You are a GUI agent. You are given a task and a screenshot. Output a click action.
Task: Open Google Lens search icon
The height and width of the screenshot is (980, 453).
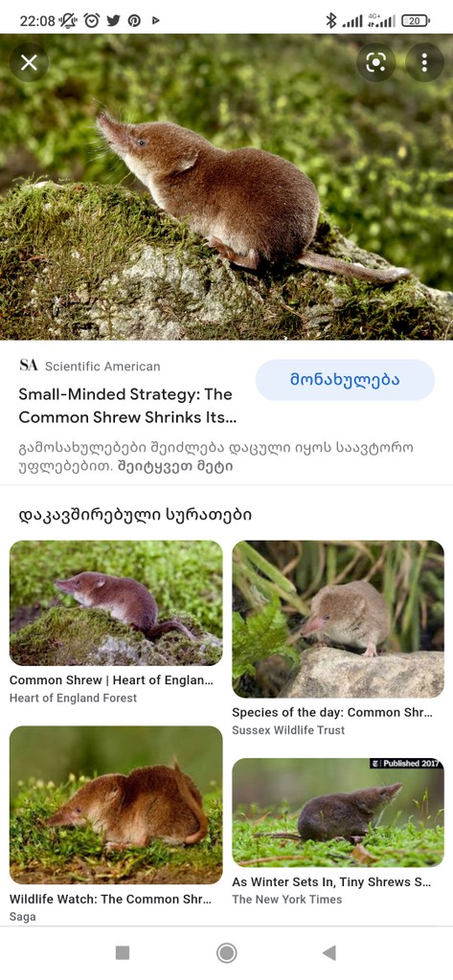pos(376,62)
